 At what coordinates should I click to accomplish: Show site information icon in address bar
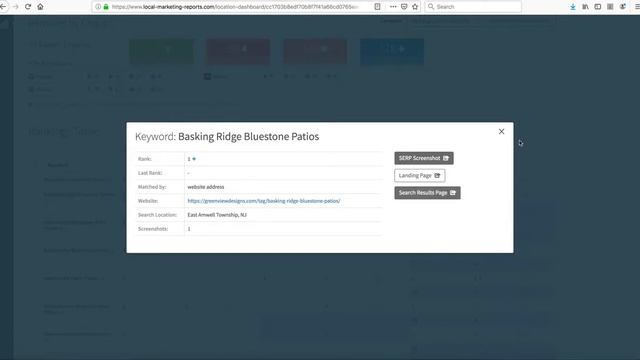(x=98, y=7)
